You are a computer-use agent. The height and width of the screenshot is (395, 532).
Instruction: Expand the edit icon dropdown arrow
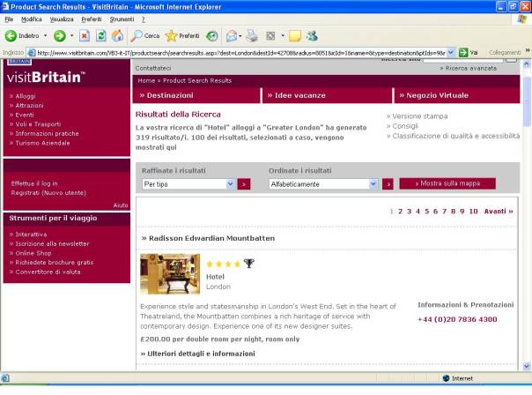pos(282,35)
